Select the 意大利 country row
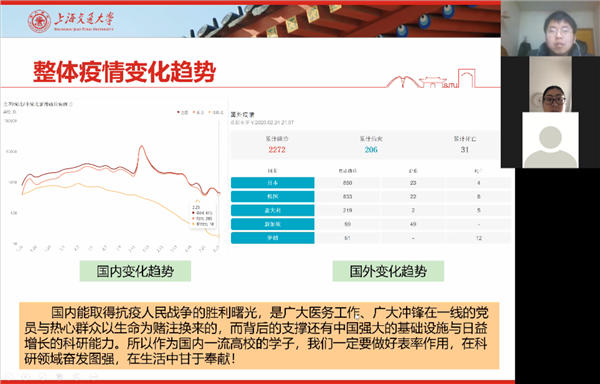Image resolution: width=600 pixels, height=384 pixels. (x=371, y=210)
